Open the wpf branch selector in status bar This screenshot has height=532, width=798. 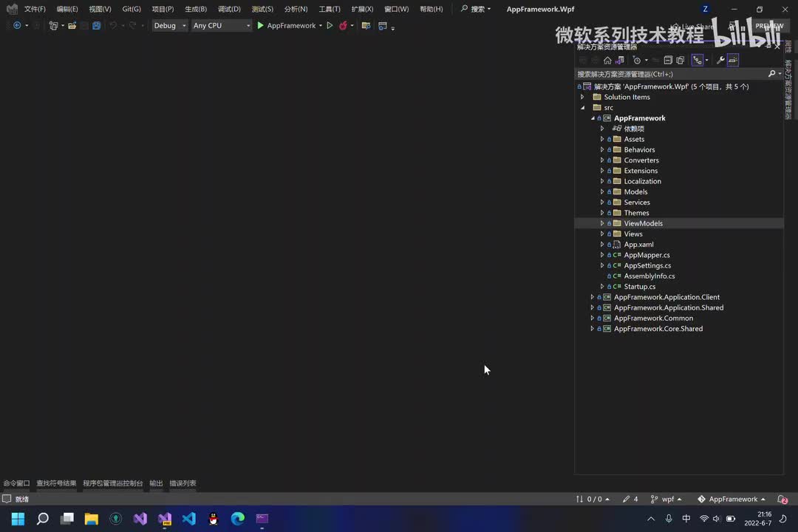(666, 499)
